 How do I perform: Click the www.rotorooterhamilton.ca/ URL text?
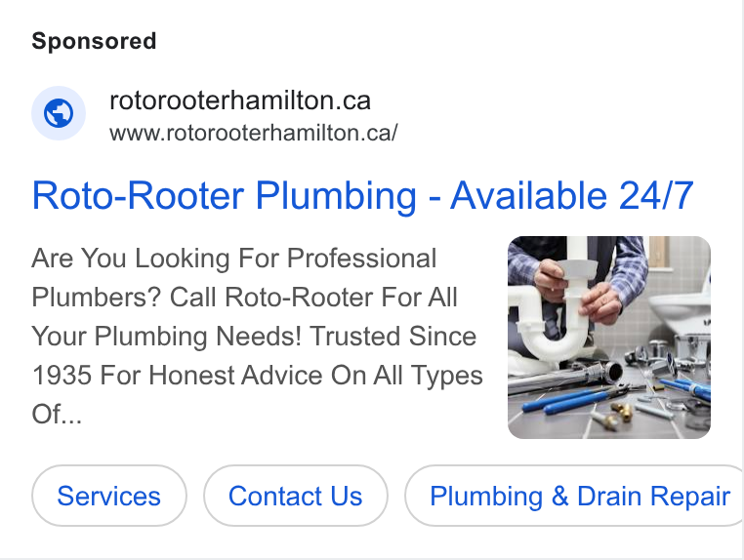254,133
